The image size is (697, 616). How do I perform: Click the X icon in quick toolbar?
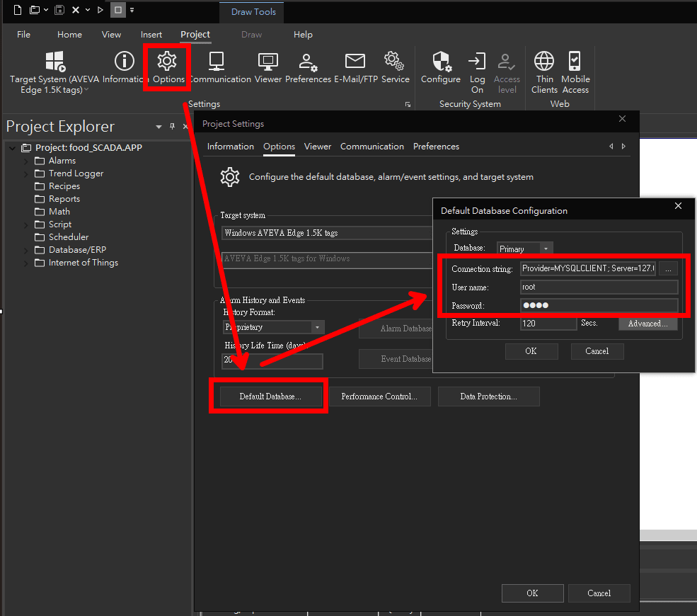click(x=76, y=10)
